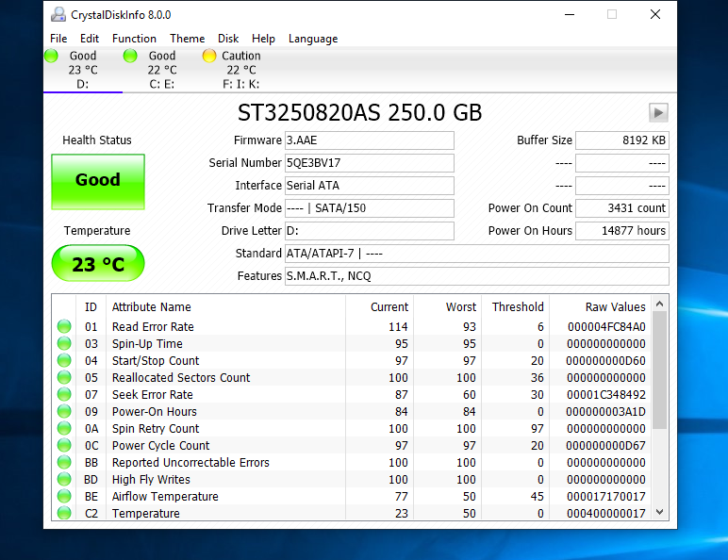Click status icon for C2 Temperature row
728x560 pixels.
(x=64, y=513)
